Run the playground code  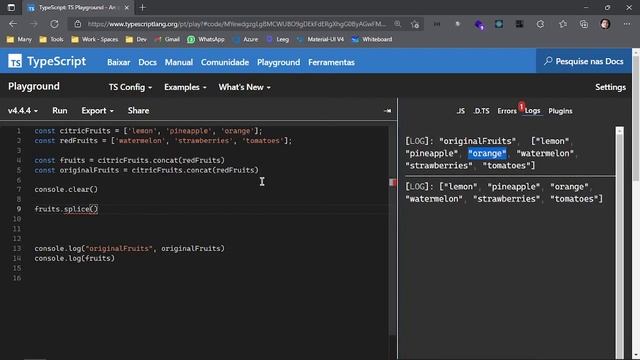60,111
